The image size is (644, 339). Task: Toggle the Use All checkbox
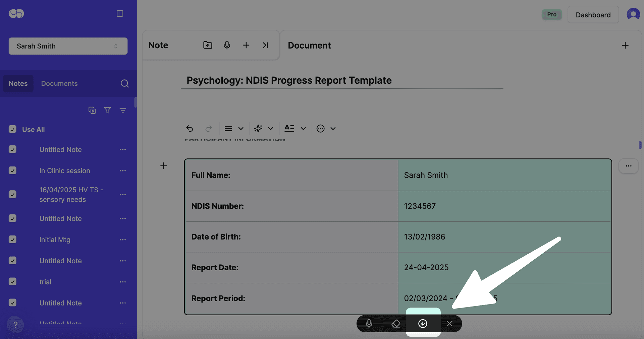12,129
